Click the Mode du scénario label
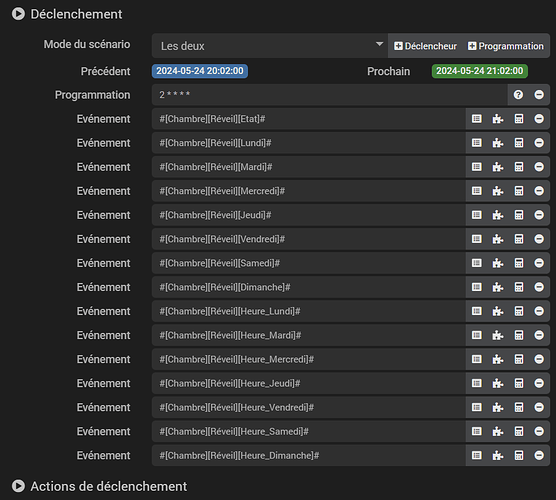556x500 pixels. pos(87,44)
